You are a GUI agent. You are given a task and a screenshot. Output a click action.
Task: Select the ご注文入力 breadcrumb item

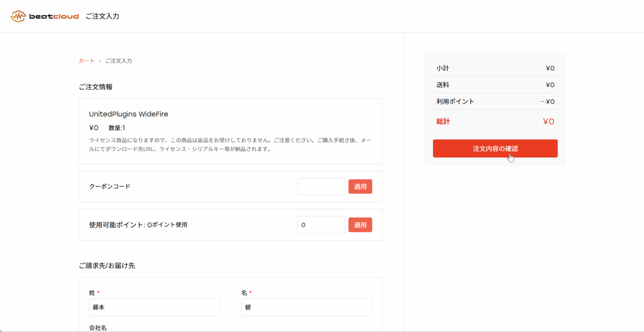click(x=118, y=61)
